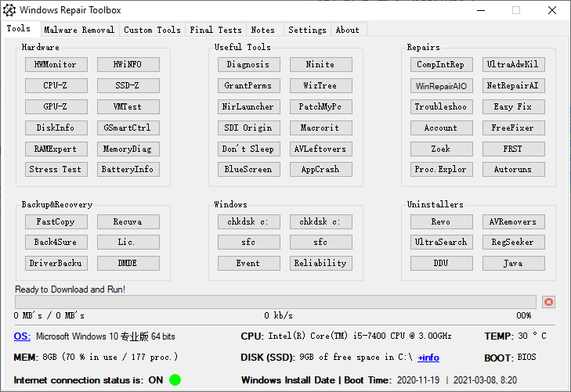Run AVLeftovers
This screenshot has width=571, height=392.
(321, 149)
